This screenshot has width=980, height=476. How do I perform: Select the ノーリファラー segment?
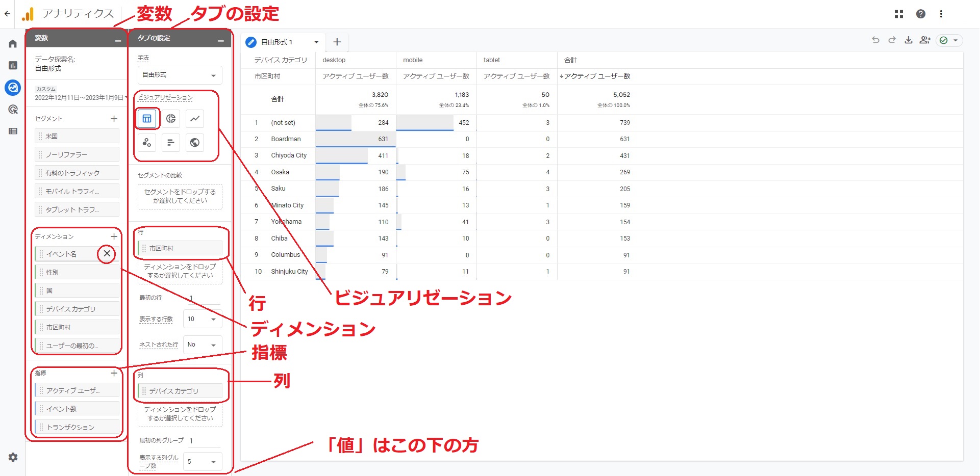tap(77, 154)
